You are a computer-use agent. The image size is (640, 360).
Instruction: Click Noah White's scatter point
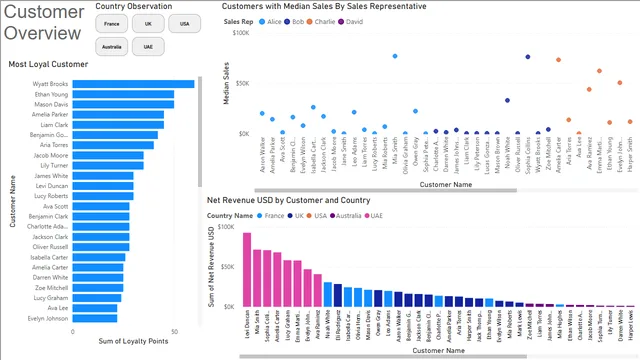(507, 100)
